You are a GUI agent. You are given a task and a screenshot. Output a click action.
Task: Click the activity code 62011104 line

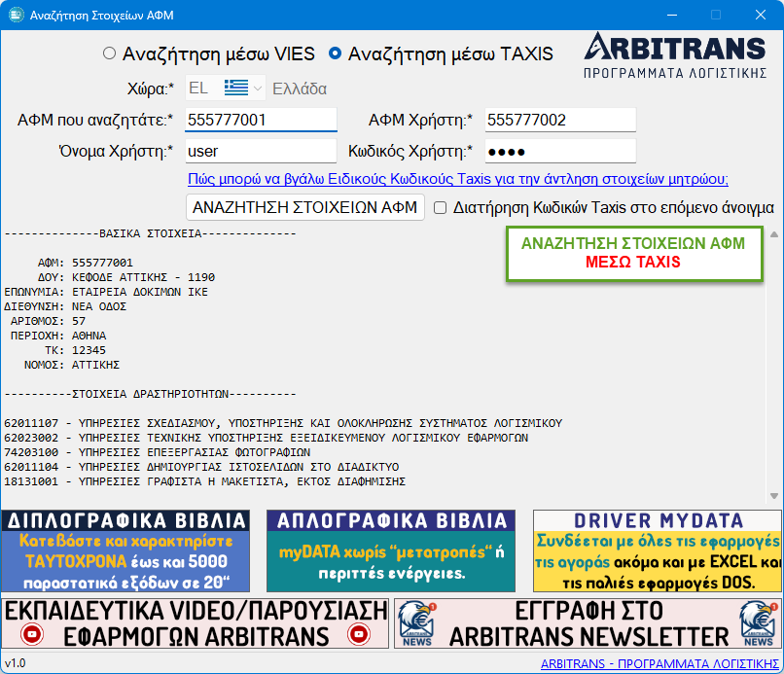pos(201,467)
